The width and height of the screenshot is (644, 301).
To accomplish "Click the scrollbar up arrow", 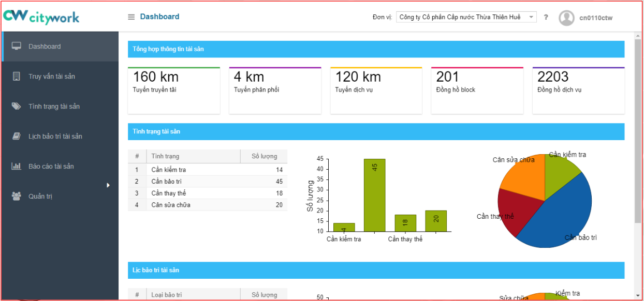I will [638, 35].
